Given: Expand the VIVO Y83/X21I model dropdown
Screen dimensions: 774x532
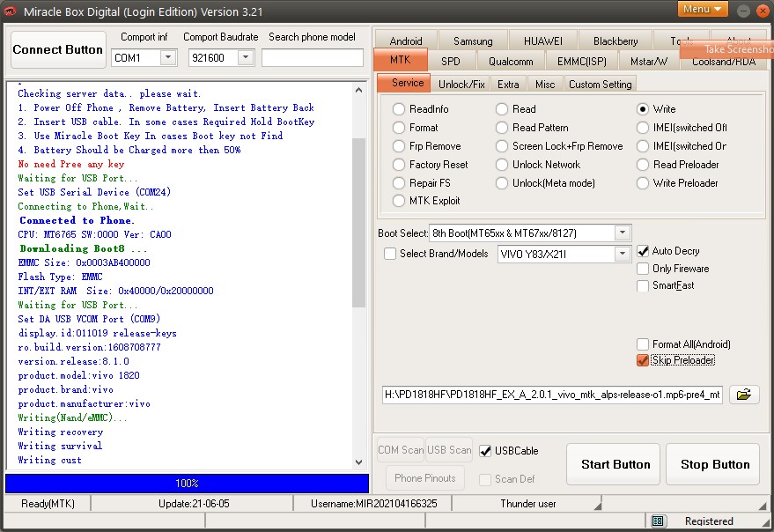Looking at the screenshot, I should coord(623,254).
